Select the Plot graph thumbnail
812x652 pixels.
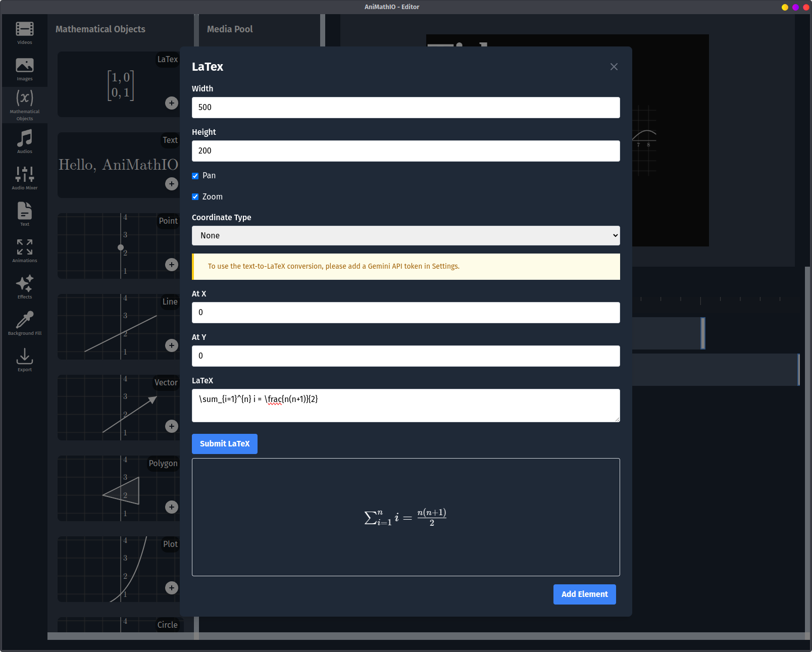point(119,569)
